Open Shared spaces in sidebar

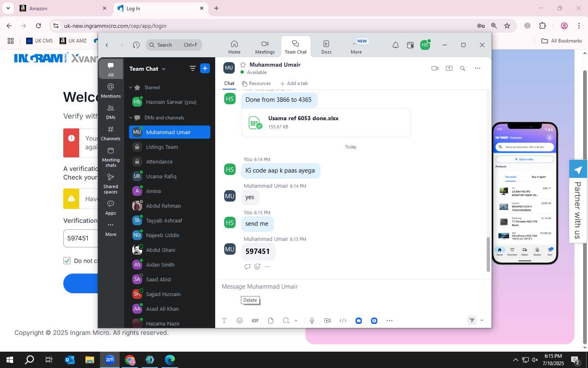111,184
